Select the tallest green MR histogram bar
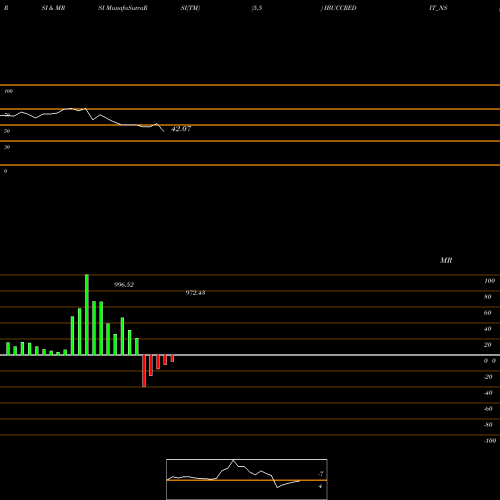The height and width of the screenshot is (500, 500). (87, 315)
